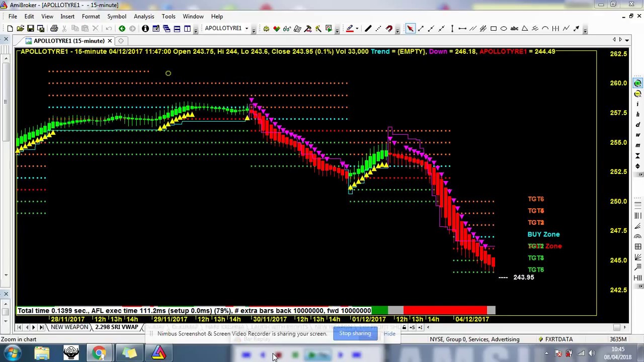Select the ray drawing tool
This screenshot has width=644, height=362.
(431, 29)
